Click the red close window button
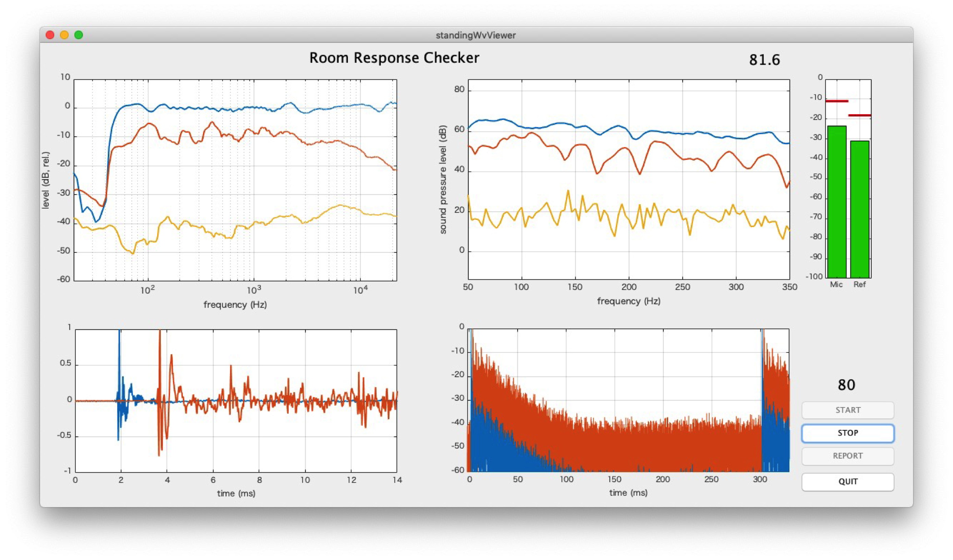 tap(50, 35)
